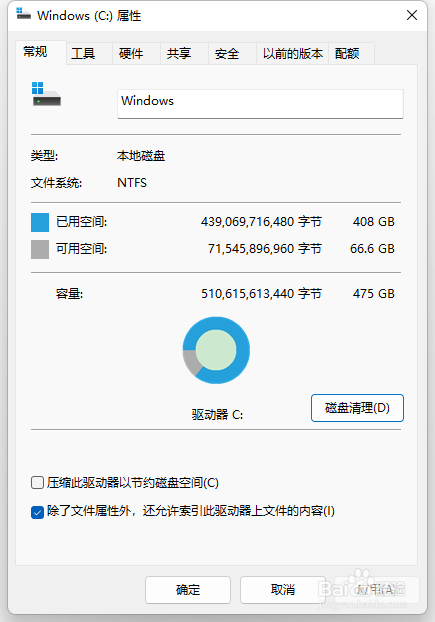Close the properties dialog with X
435x622 pixels.
point(412,15)
